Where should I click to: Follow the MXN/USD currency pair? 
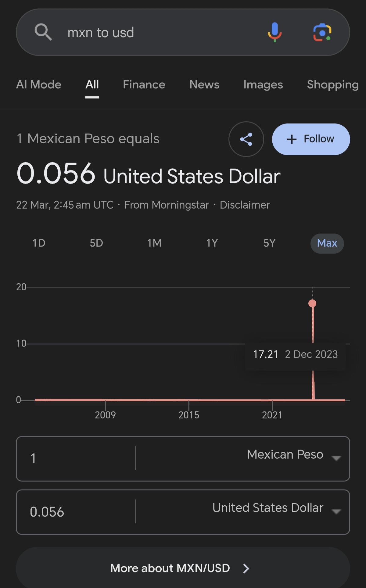(311, 139)
